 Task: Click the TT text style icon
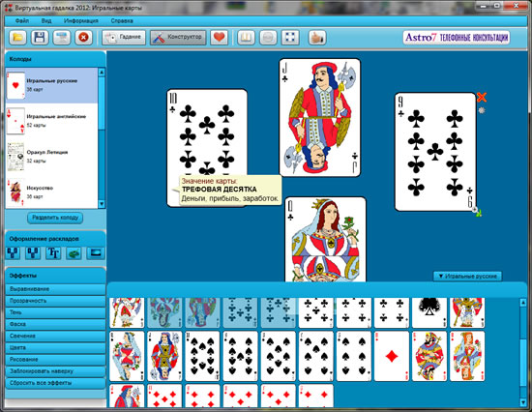point(53,253)
